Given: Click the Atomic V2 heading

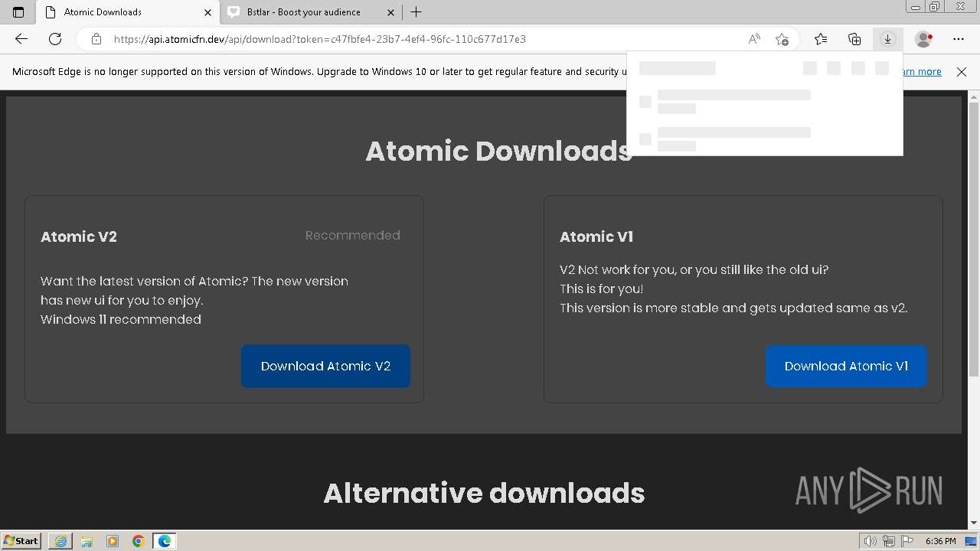Looking at the screenshot, I should [79, 236].
